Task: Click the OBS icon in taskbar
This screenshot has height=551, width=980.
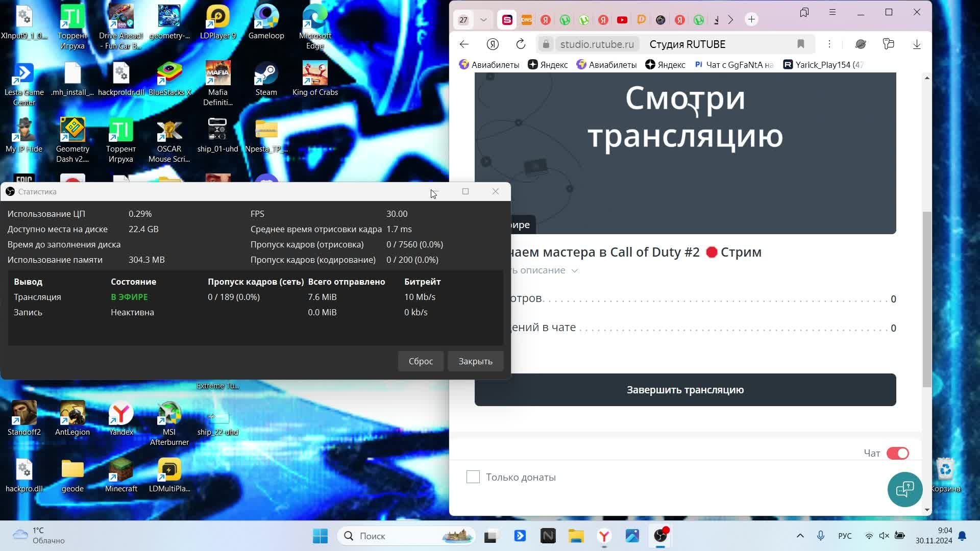Action: click(660, 536)
